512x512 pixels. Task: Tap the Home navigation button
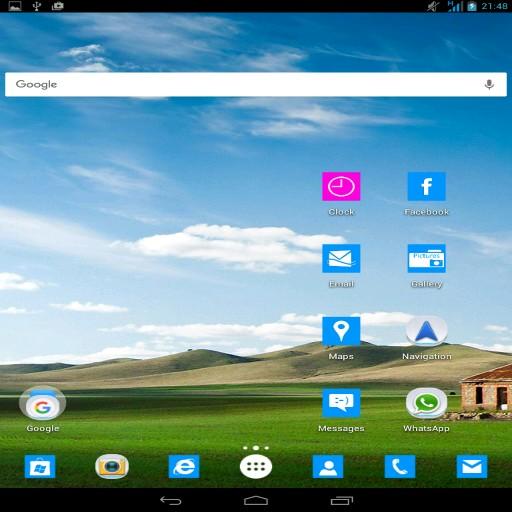click(256, 500)
